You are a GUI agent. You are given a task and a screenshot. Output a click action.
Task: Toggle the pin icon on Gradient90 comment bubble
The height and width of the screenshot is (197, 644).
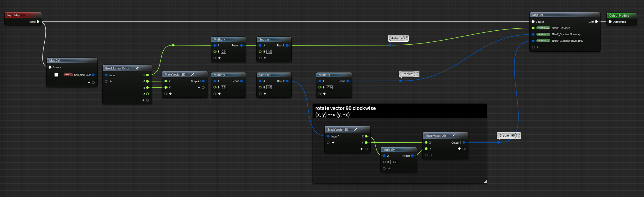tap(519, 134)
